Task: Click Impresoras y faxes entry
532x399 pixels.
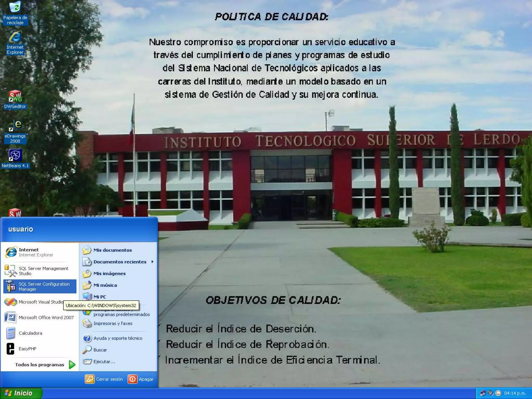Action: click(x=113, y=323)
